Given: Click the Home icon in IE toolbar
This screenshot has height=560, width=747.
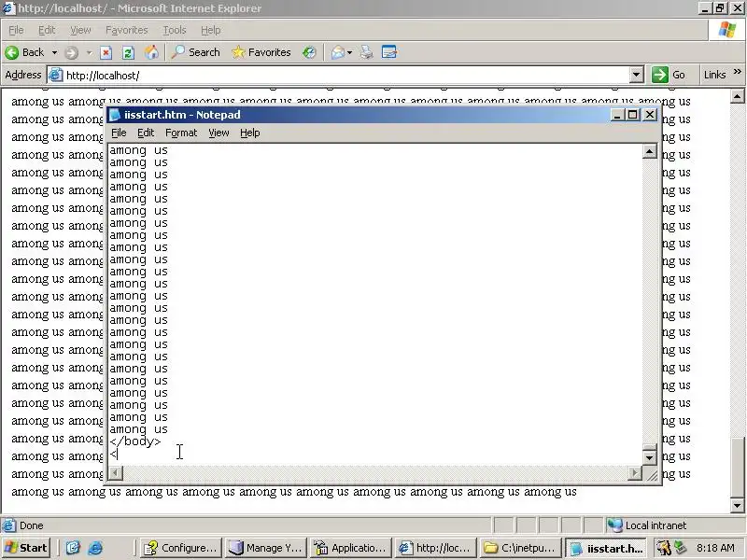Looking at the screenshot, I should (151, 52).
